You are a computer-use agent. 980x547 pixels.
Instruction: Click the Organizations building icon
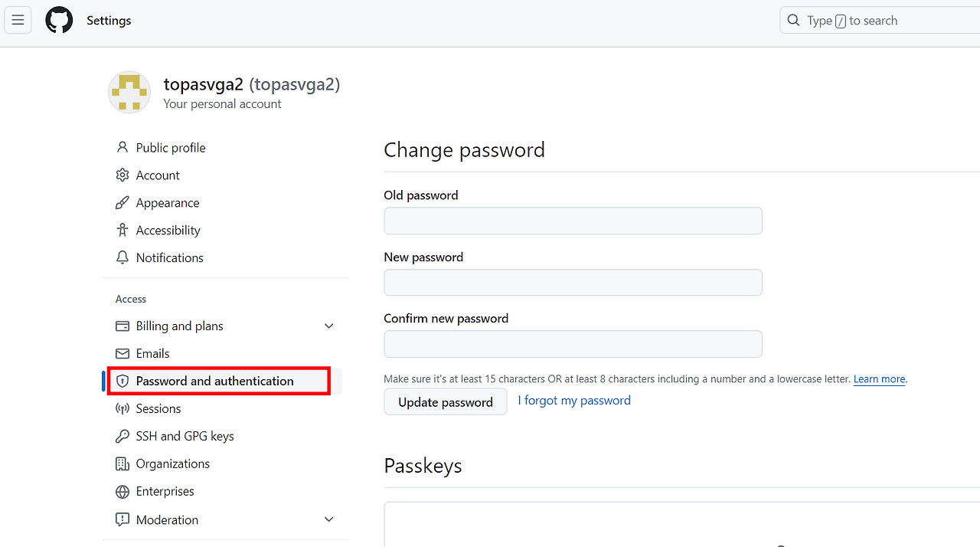click(122, 463)
